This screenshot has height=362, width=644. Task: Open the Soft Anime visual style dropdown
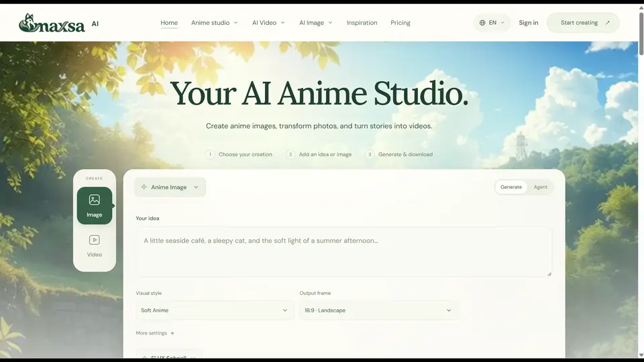pyautogui.click(x=215, y=310)
